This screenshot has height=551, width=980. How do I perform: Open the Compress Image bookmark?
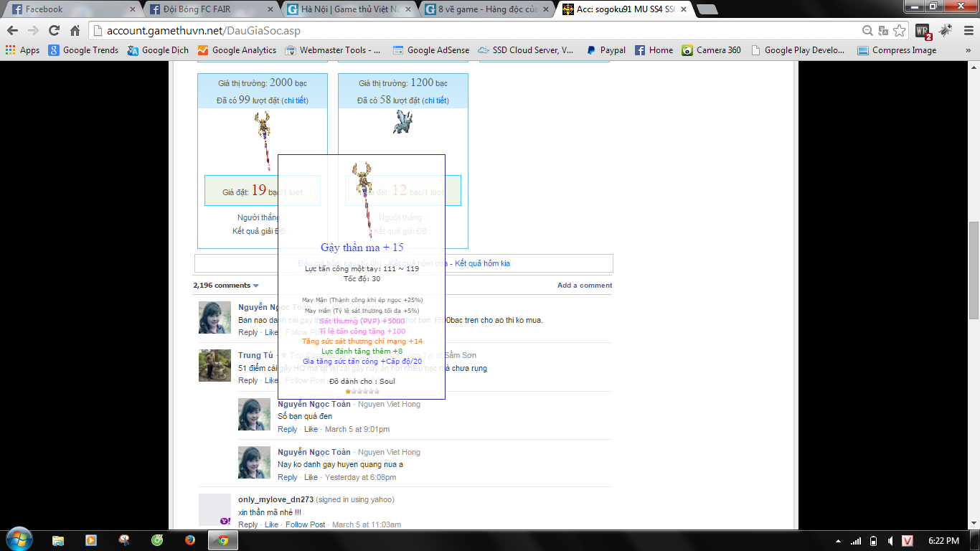[897, 50]
